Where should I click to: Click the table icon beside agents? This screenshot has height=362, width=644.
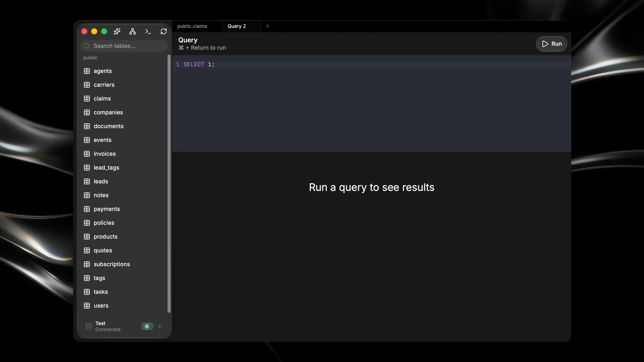click(87, 71)
